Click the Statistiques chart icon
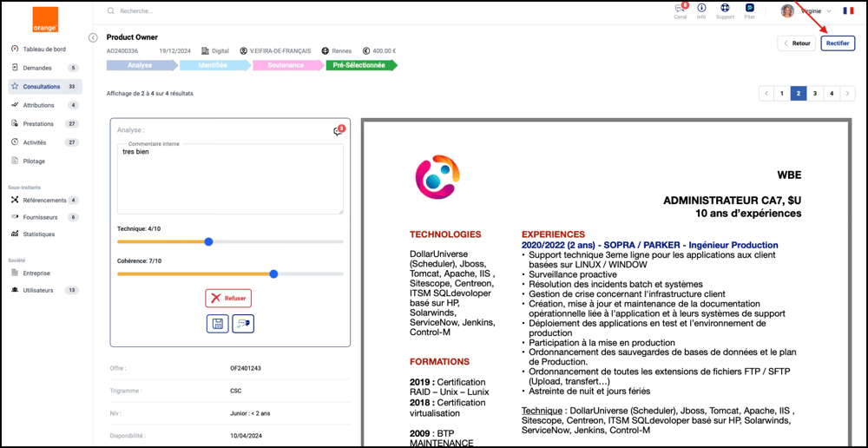Viewport: 868px width, 448px height. 15,234
